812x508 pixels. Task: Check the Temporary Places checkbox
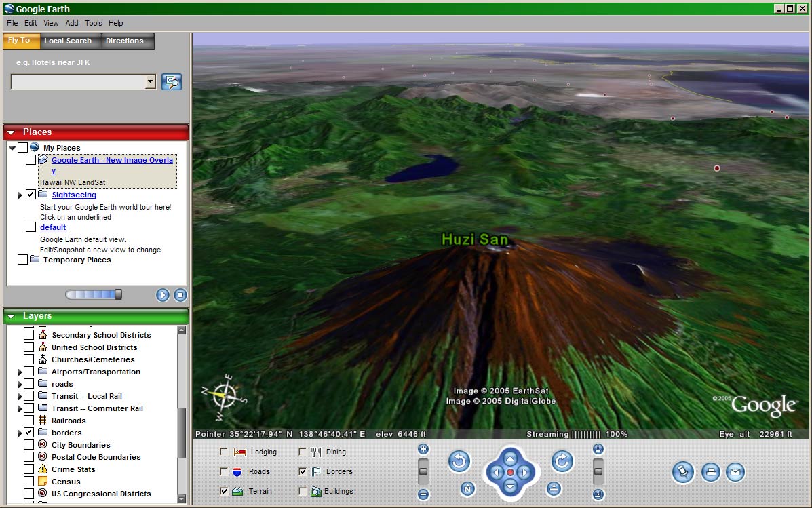tap(22, 260)
